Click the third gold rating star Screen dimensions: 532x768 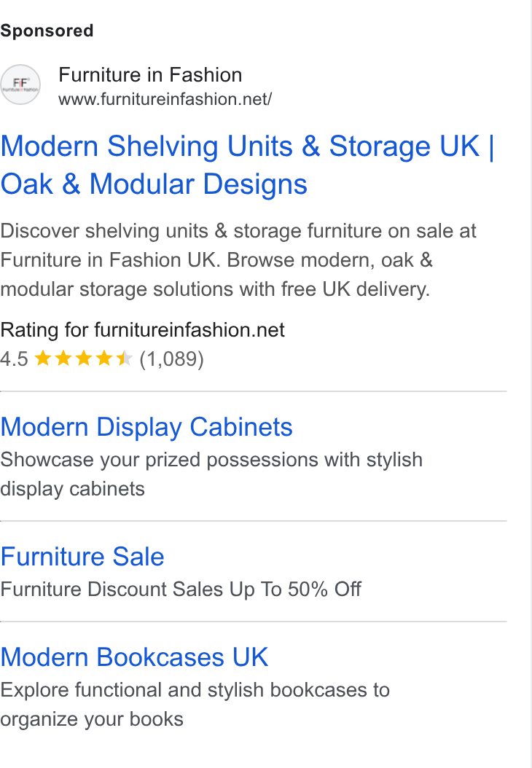coord(84,358)
